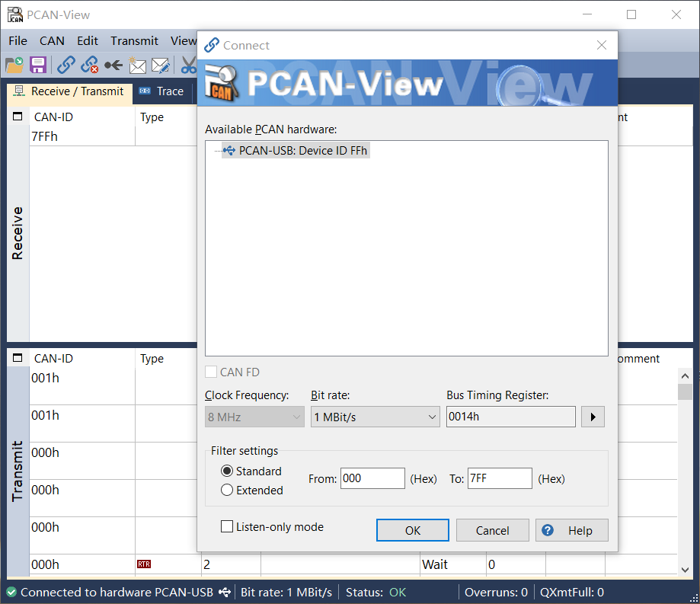This screenshot has height=604, width=700.
Task: Click the Trace tab cassette icon
Action: 145,91
